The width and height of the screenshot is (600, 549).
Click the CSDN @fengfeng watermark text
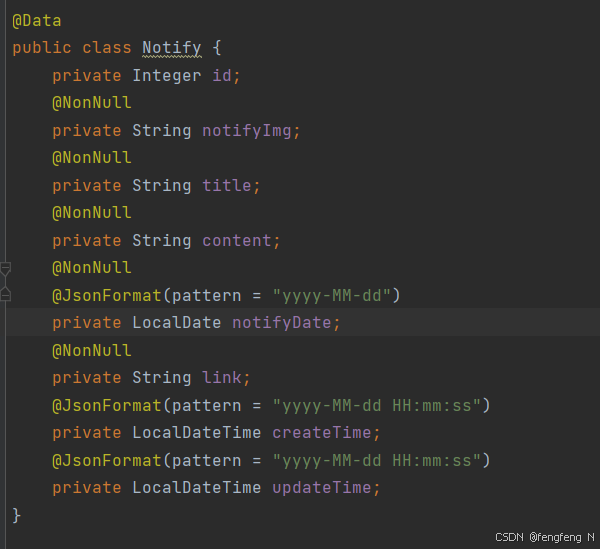(545, 537)
